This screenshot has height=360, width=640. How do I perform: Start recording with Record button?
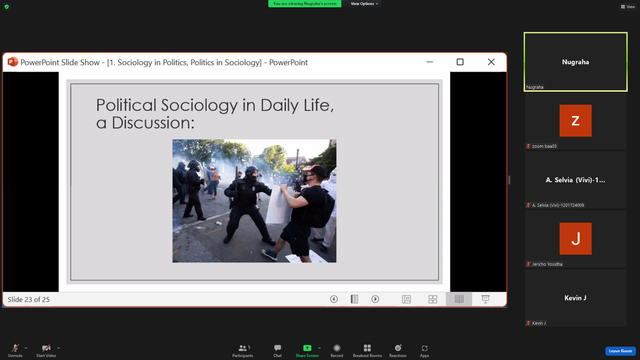(x=337, y=350)
